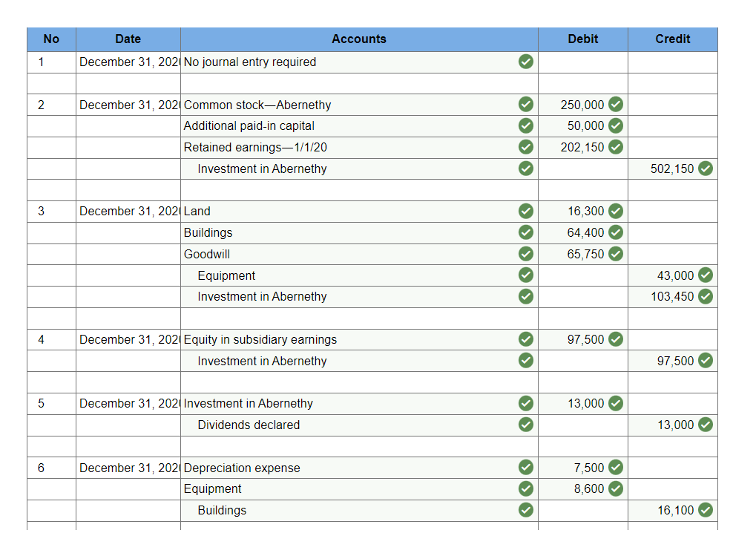Image resolution: width=756 pixels, height=533 pixels.
Task: Click checkmark next to 97,500 credit
Action: (705, 360)
